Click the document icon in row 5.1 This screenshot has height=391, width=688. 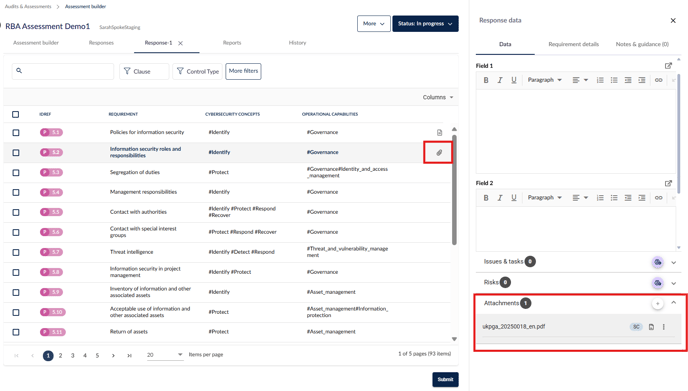(x=439, y=133)
